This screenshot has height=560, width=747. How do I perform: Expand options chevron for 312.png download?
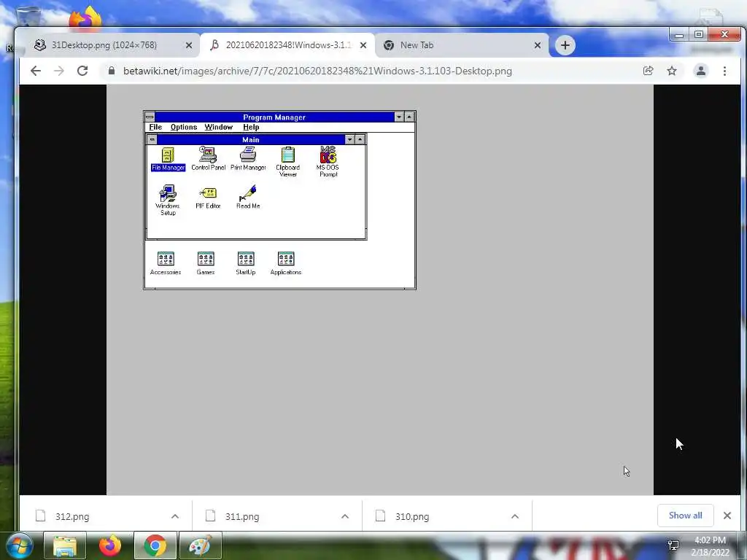coord(175,516)
